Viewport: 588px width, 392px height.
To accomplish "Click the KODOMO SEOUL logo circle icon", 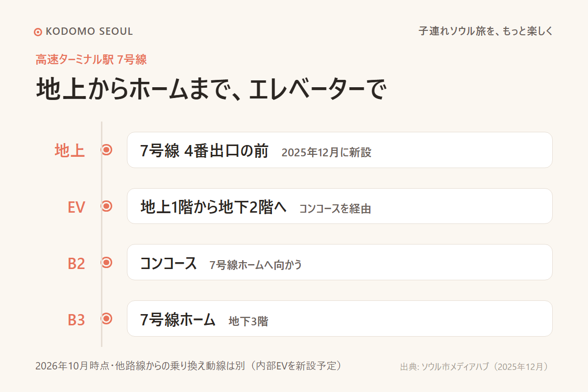I will tap(38, 32).
